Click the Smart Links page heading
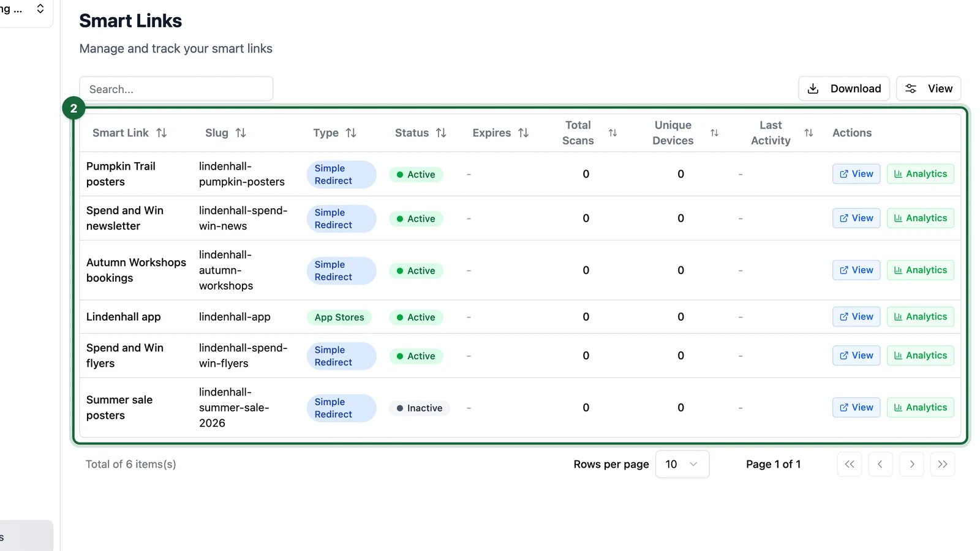Screen dimensions: 980x551 point(130,21)
